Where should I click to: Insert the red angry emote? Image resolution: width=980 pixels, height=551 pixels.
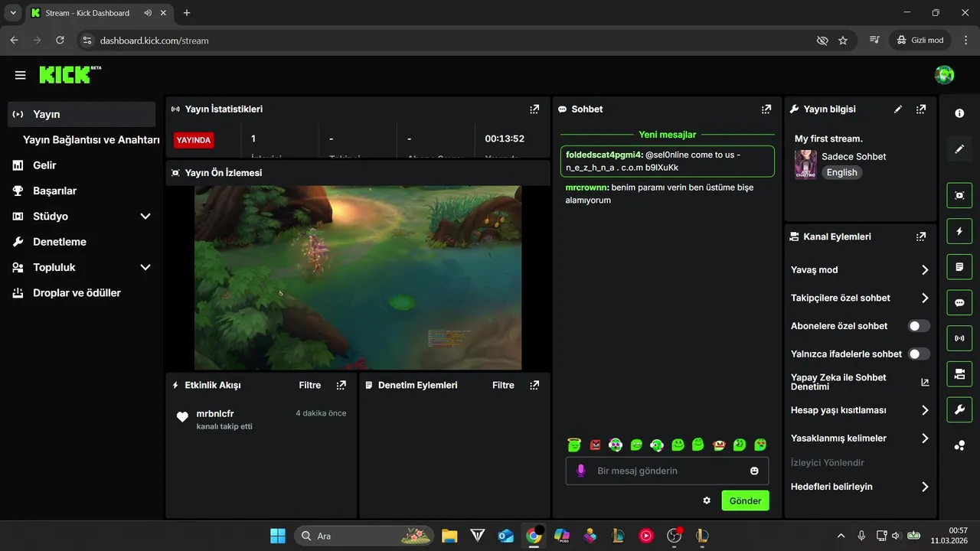[x=596, y=444]
